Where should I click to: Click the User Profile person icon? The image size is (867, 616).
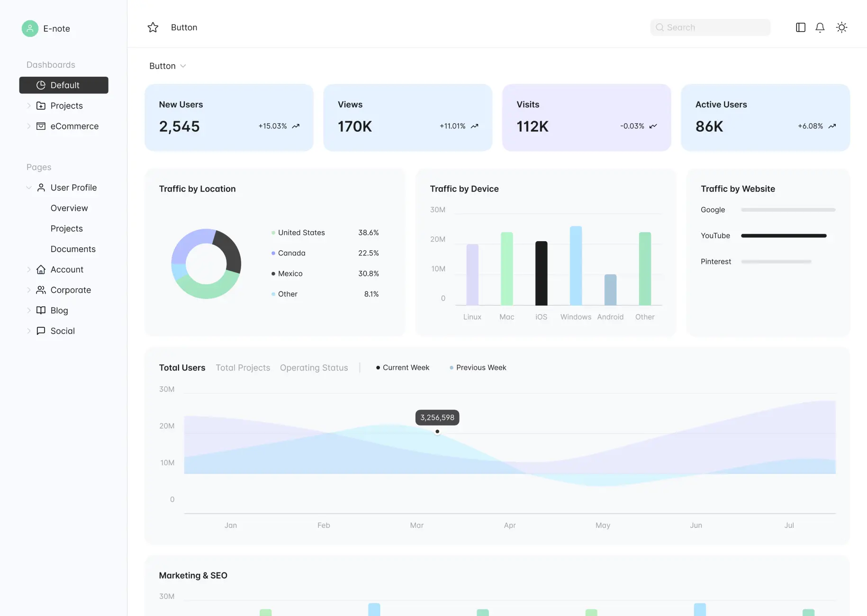click(x=41, y=188)
